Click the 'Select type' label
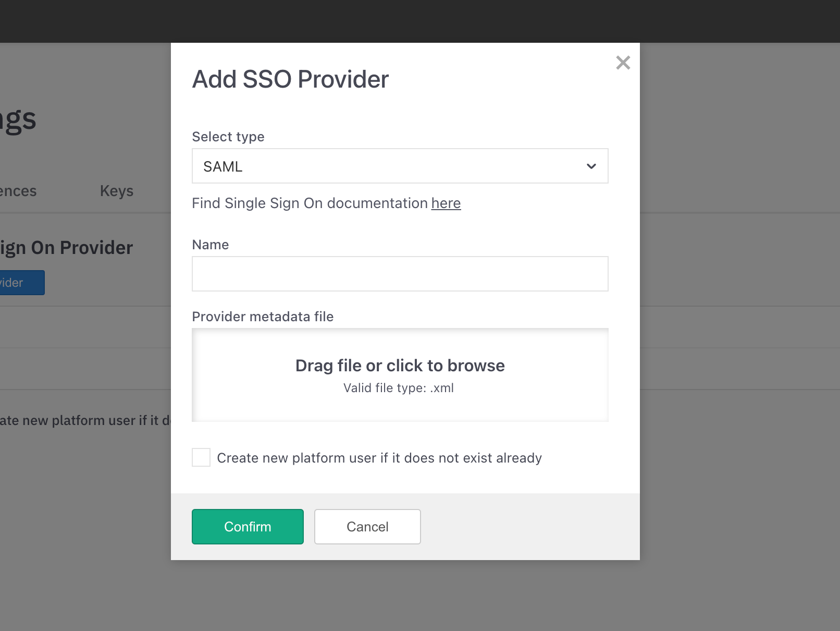Screen dimensions: 840x631 point(228,137)
